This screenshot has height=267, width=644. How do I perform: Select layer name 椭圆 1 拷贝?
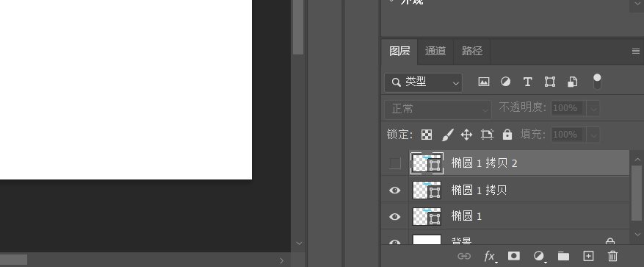(x=479, y=190)
